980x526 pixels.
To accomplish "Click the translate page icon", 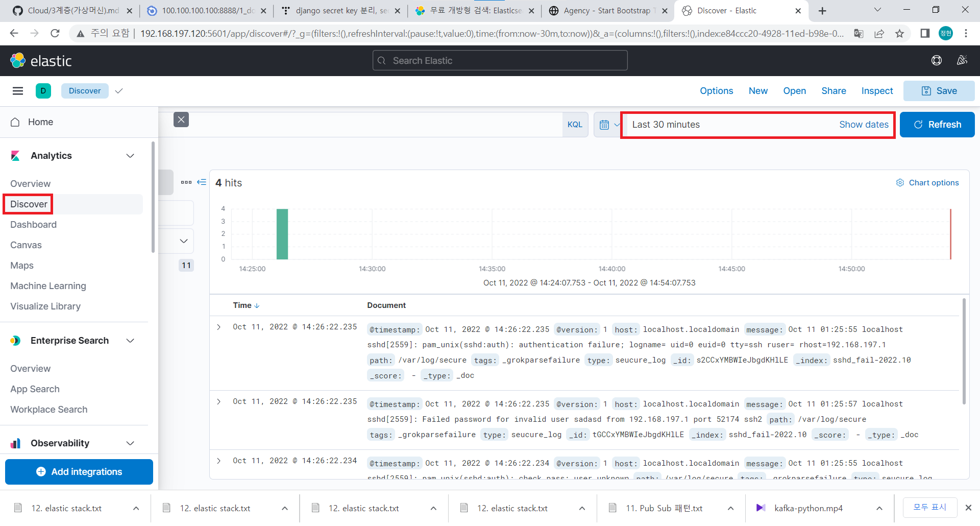I will click(x=859, y=34).
